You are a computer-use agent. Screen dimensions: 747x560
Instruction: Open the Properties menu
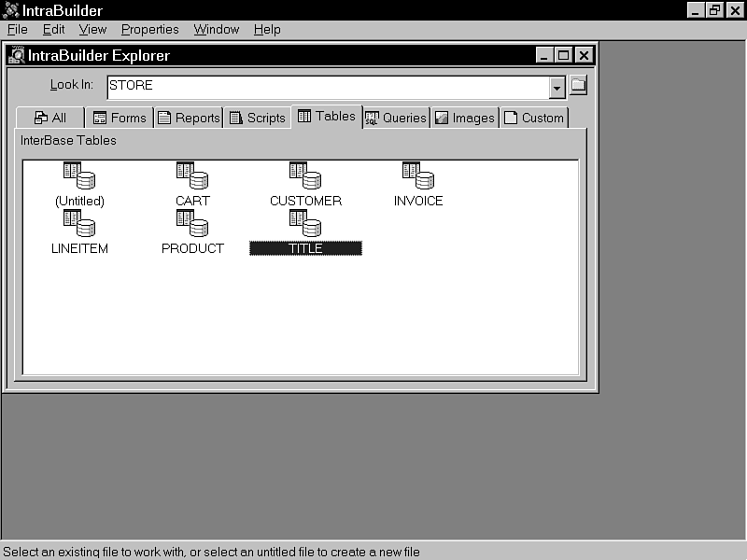(149, 30)
